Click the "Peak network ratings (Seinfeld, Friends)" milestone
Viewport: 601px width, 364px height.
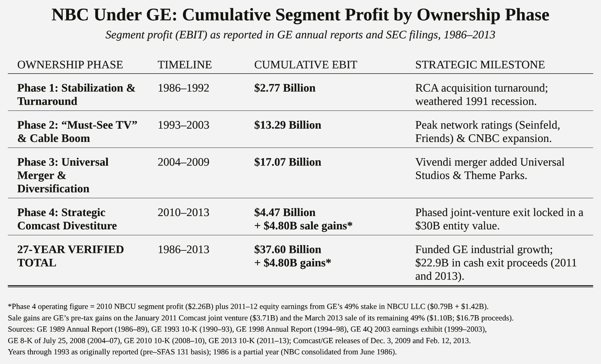(x=488, y=132)
